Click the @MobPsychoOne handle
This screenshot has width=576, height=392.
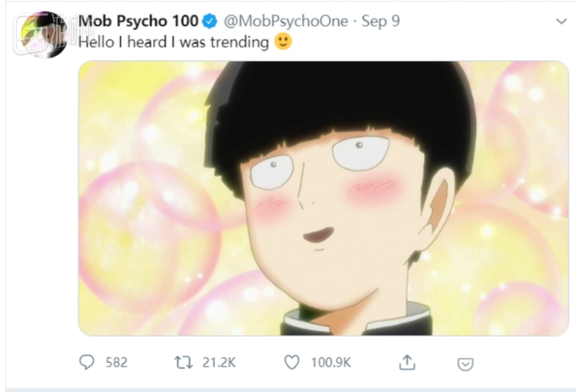tap(286, 21)
